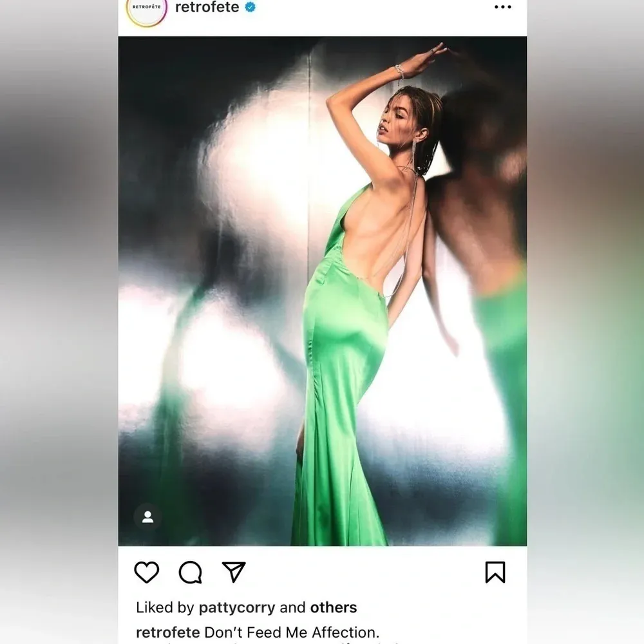Like the post with the heart icon
This screenshot has height=644, width=644.
pyautogui.click(x=147, y=572)
